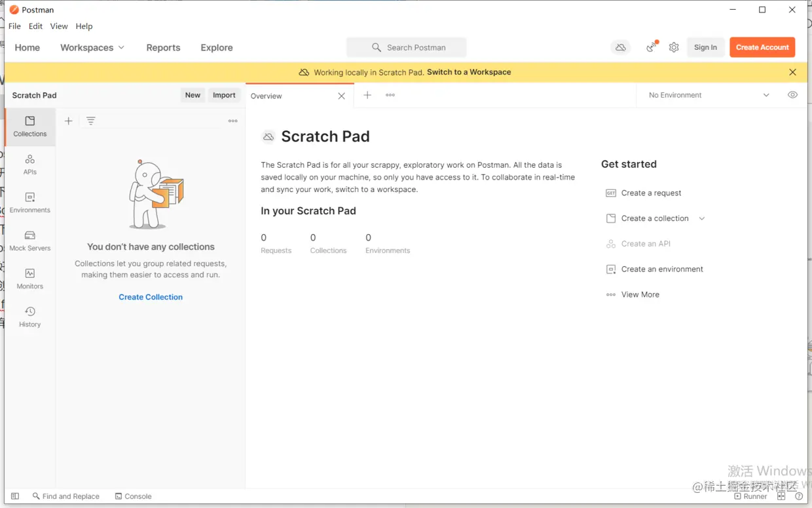Click the Create Account button
The image size is (812, 508).
(x=762, y=47)
